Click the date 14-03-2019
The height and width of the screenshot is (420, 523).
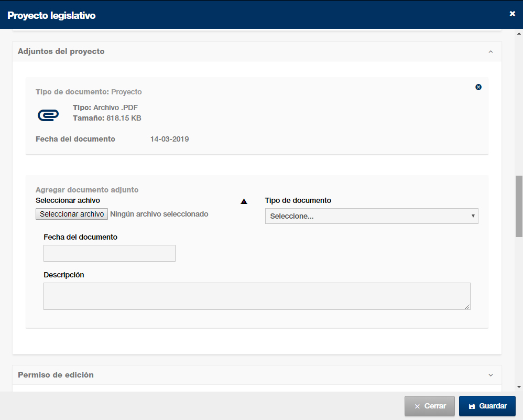pos(169,139)
